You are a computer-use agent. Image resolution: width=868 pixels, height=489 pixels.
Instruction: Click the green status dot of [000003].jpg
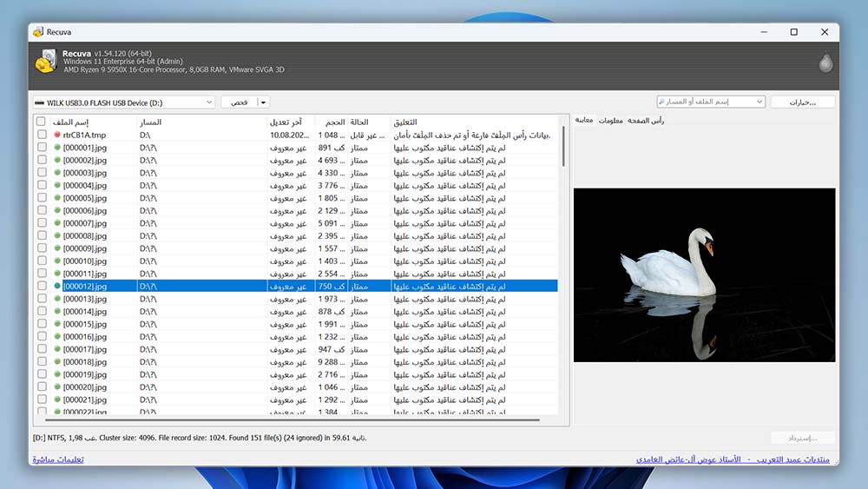click(x=57, y=173)
